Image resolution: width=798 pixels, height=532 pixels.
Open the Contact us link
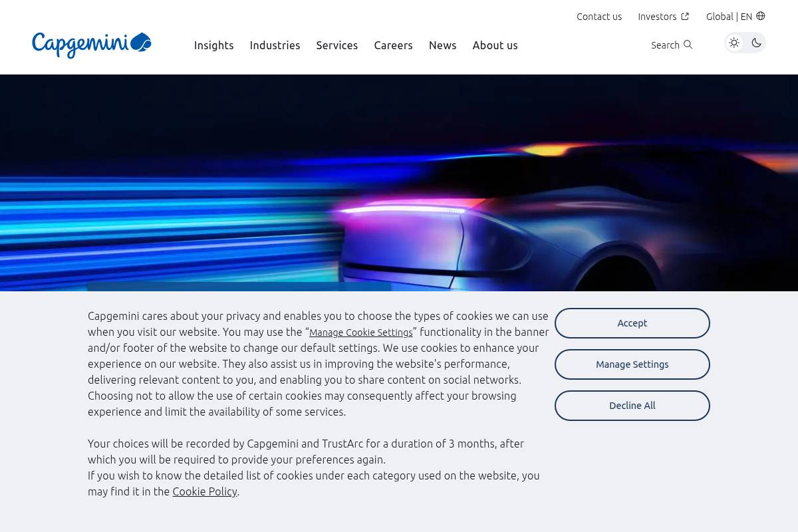click(599, 17)
